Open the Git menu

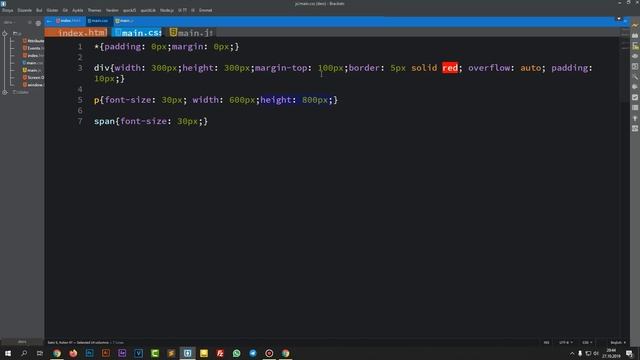pos(65,10)
